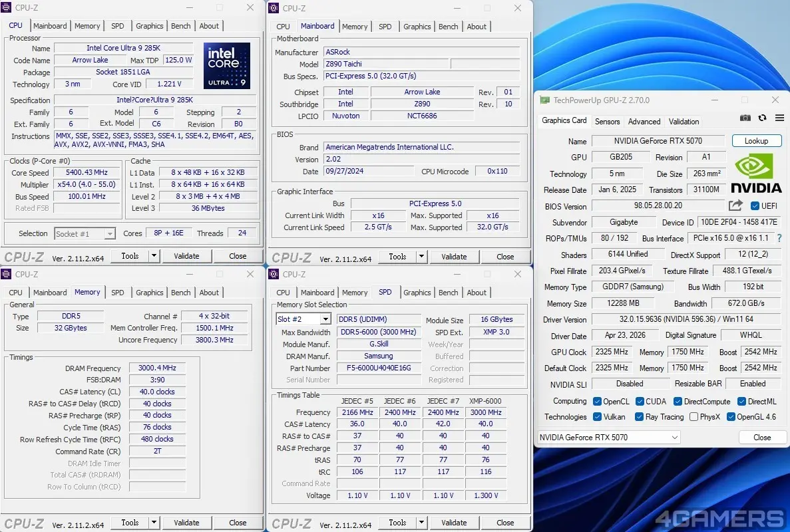Toggle the DirectML checkbox

741,401
